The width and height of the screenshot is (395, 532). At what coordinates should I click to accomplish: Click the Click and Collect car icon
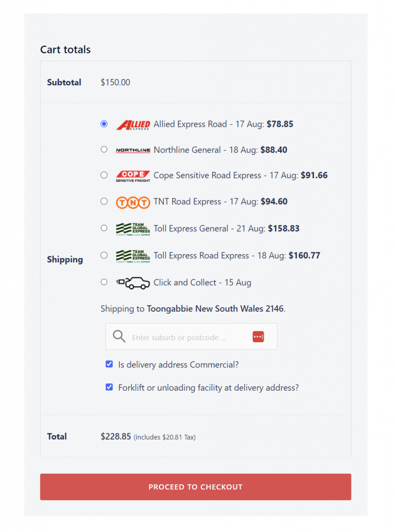[133, 282]
